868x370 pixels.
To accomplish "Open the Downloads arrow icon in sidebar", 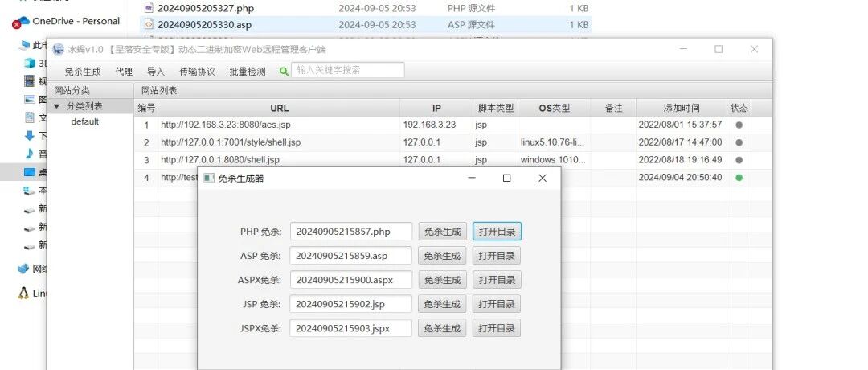I will [x=30, y=136].
